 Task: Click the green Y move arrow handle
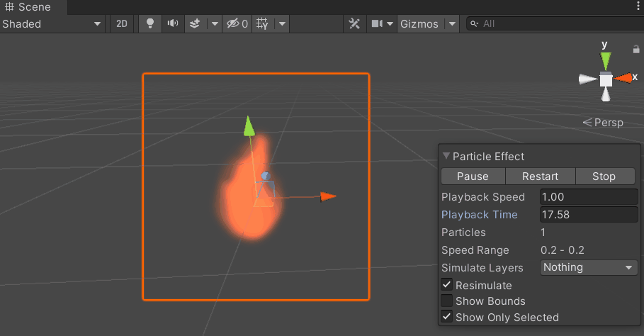(249, 125)
